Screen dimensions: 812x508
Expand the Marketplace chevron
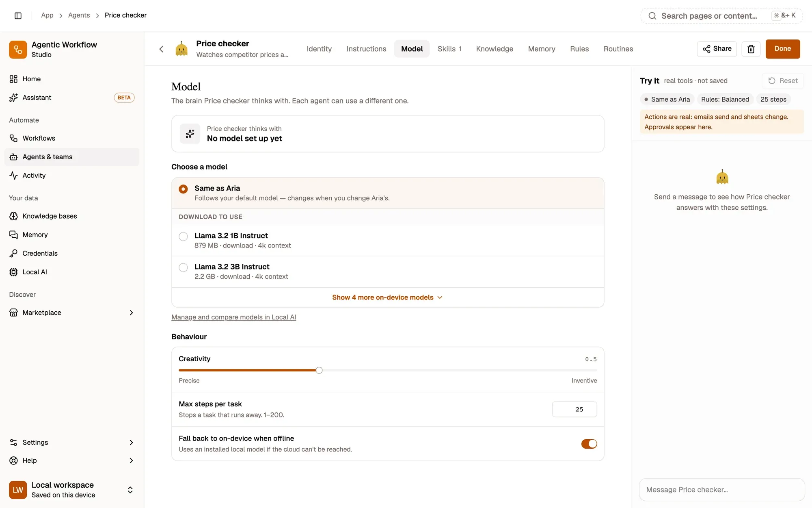(x=131, y=313)
